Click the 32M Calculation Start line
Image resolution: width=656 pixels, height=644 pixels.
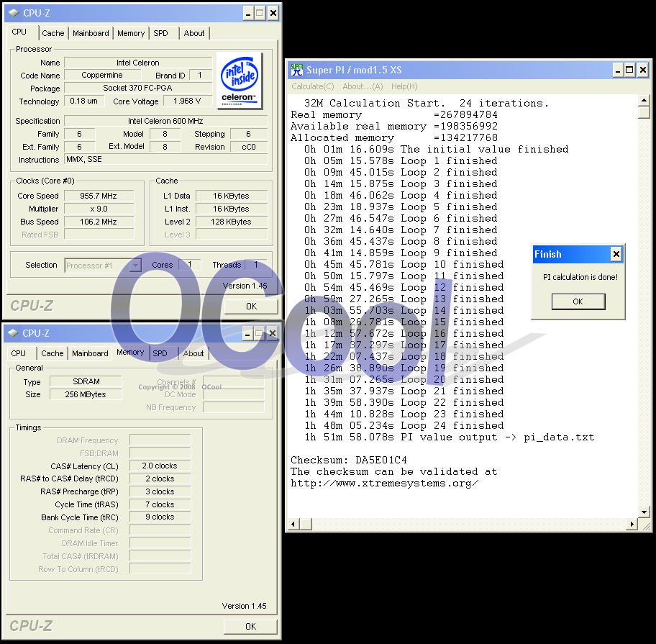pyautogui.click(x=427, y=104)
